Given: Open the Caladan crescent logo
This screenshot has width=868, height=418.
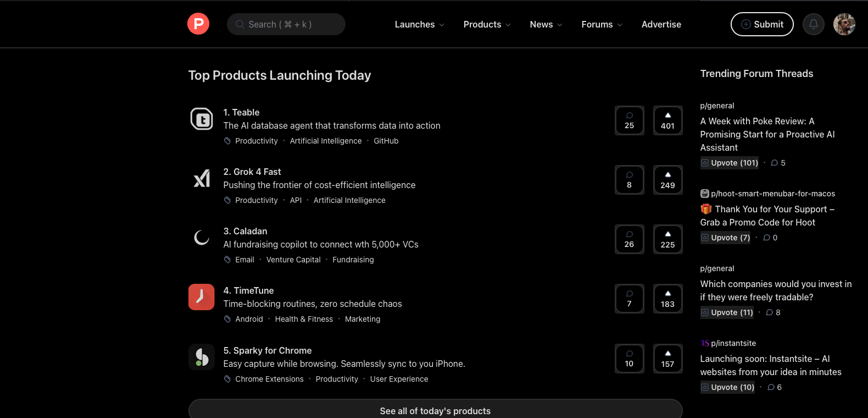Looking at the screenshot, I should point(202,238).
